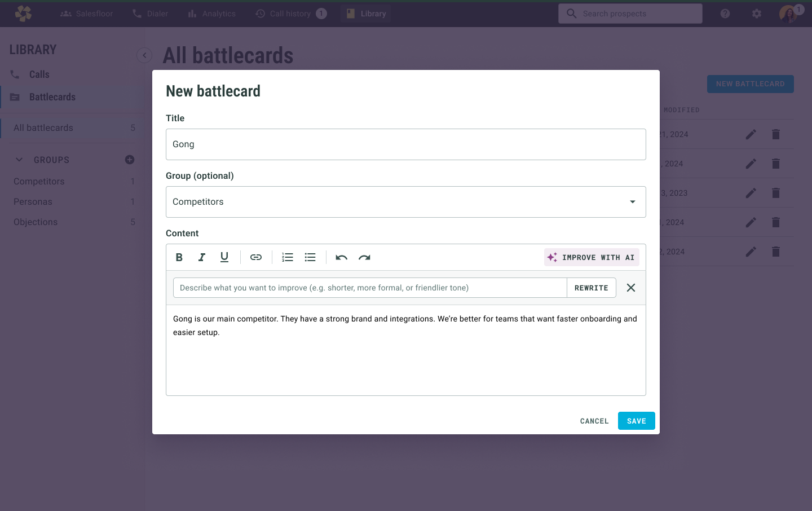Cancel the new battlecard dialog
The height and width of the screenshot is (511, 812).
pos(594,421)
